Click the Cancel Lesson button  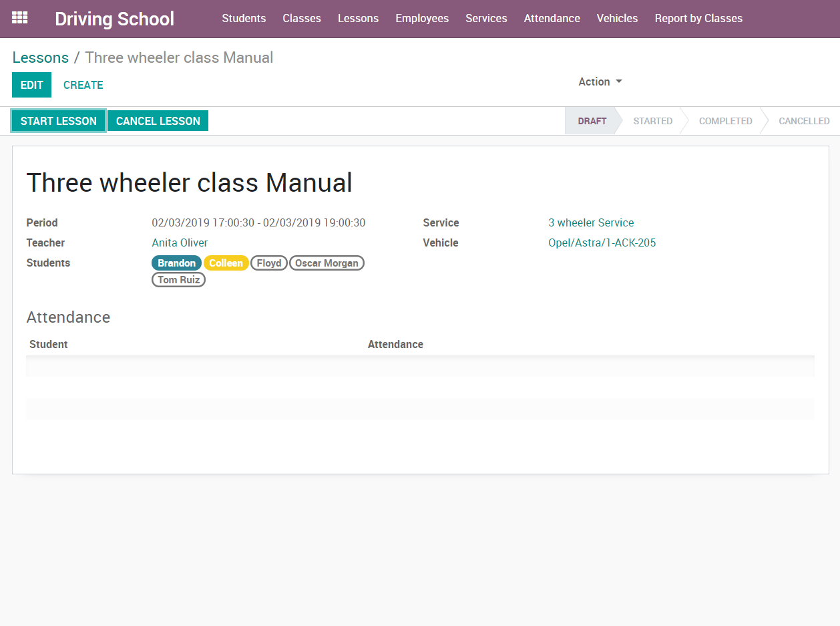click(158, 121)
